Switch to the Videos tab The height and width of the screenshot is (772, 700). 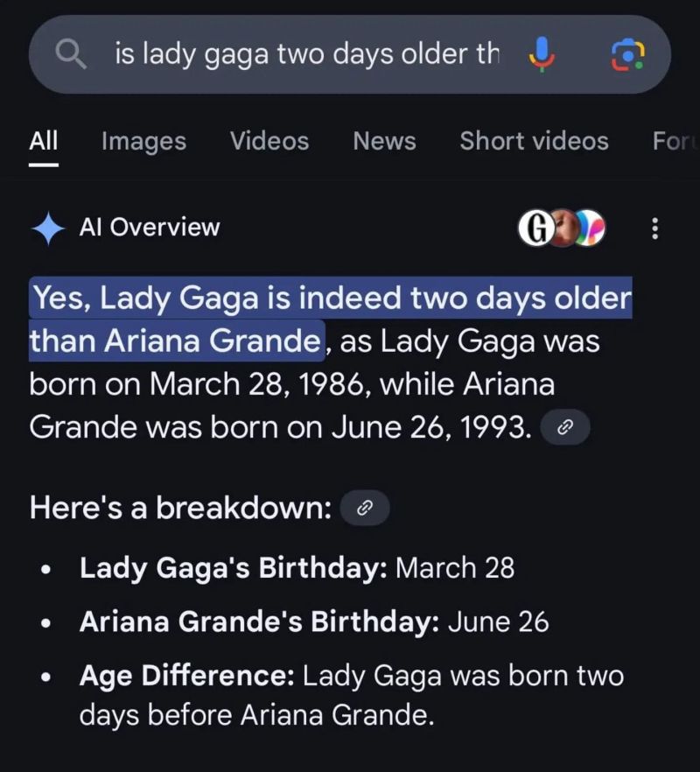point(269,142)
